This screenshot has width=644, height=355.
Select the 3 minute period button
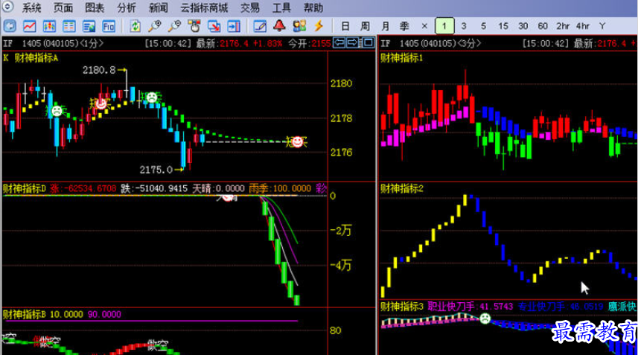point(464,26)
